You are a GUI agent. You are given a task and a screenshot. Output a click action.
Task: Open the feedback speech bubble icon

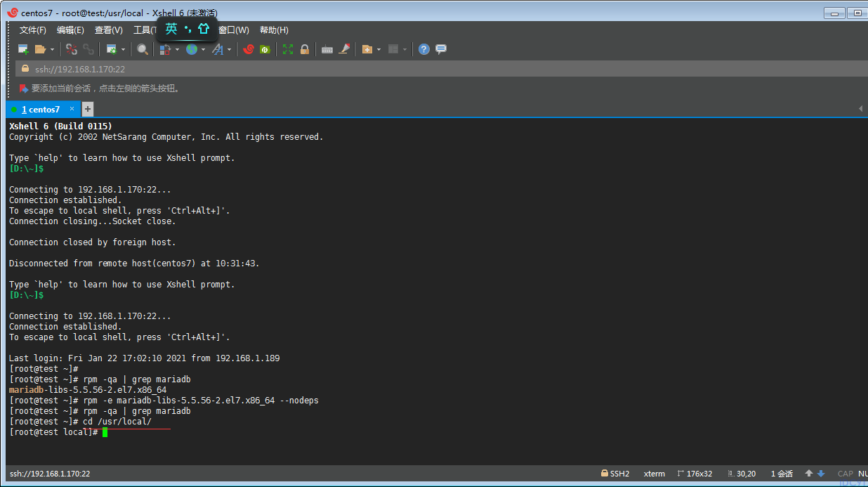point(441,49)
